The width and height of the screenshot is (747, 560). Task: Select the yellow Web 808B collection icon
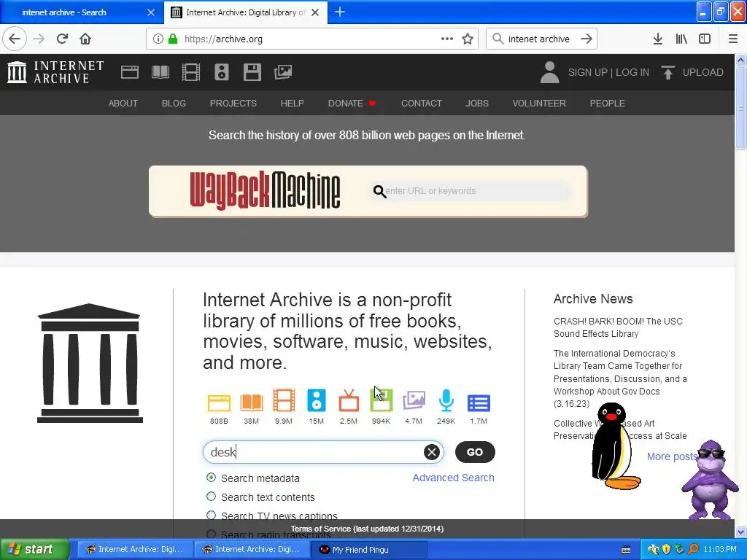[x=219, y=402]
